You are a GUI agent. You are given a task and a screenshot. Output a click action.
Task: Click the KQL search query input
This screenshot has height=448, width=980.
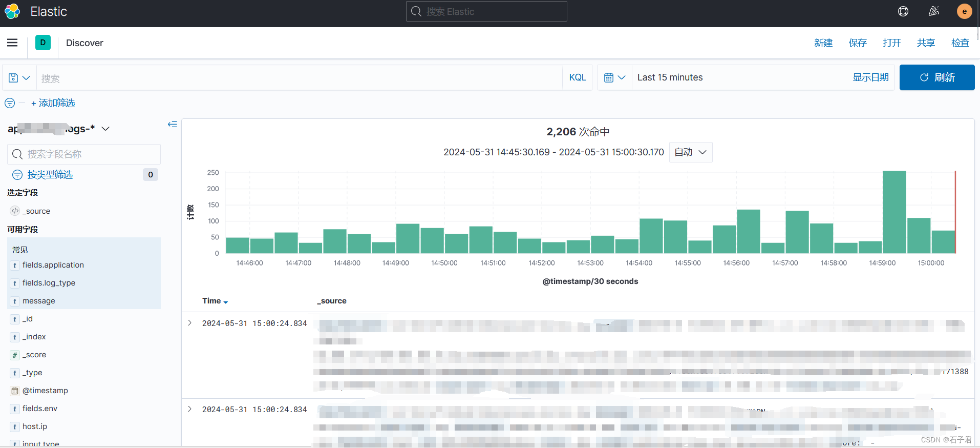[x=300, y=78]
